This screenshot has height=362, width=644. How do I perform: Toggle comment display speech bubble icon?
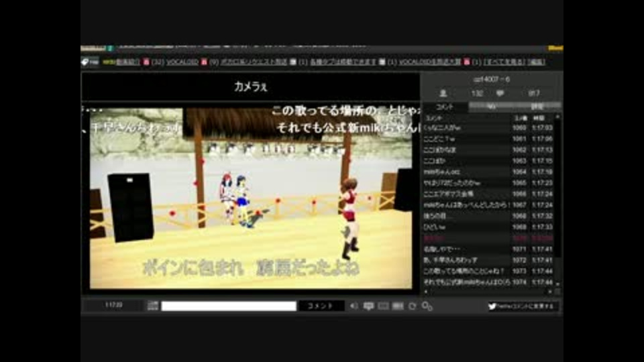tap(368, 306)
